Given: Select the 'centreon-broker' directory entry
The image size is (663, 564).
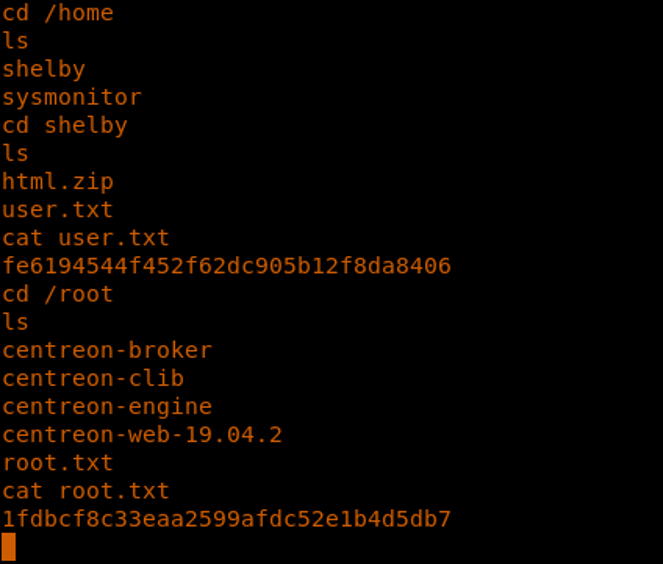Looking at the screenshot, I should [106, 350].
